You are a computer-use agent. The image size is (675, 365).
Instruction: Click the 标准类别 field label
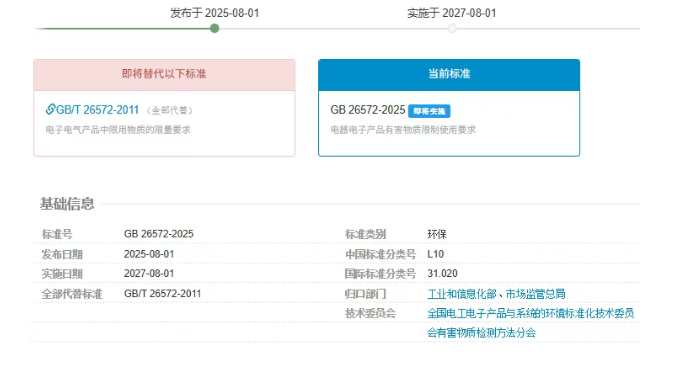365,234
